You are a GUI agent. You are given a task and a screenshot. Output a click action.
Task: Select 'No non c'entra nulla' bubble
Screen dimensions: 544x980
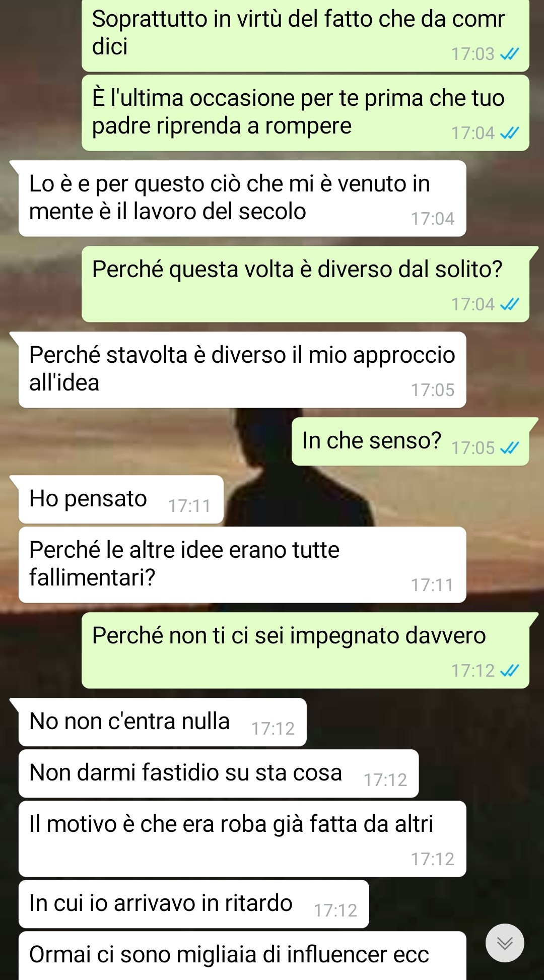tap(162, 722)
